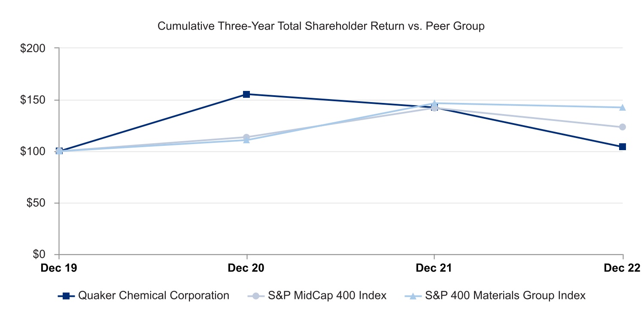Select the Materials Group Dec 22 triangle point

point(623,107)
